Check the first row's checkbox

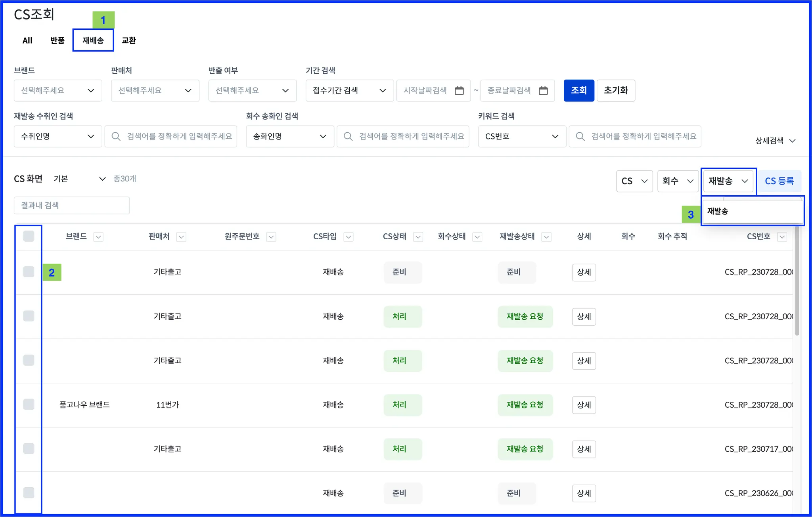tap(29, 272)
